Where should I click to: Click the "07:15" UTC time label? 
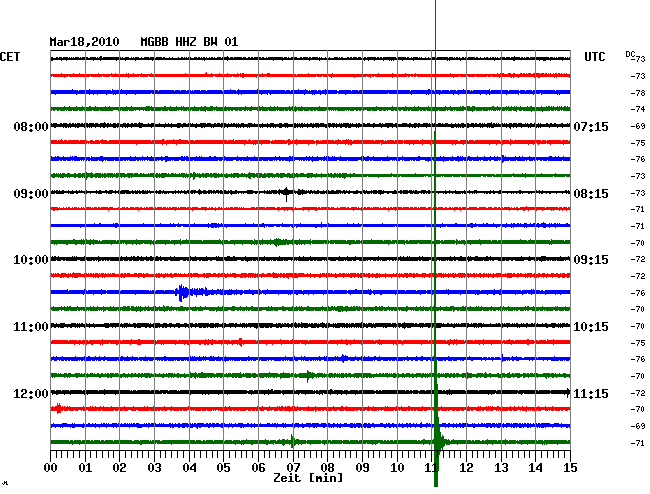coord(591,126)
